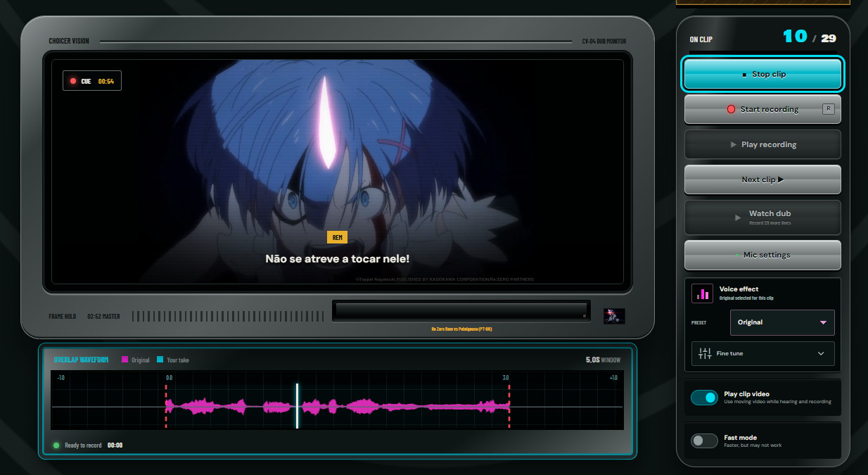The width and height of the screenshot is (868, 475).
Task: Click the 02:52 MASTER timecode
Action: tap(103, 317)
